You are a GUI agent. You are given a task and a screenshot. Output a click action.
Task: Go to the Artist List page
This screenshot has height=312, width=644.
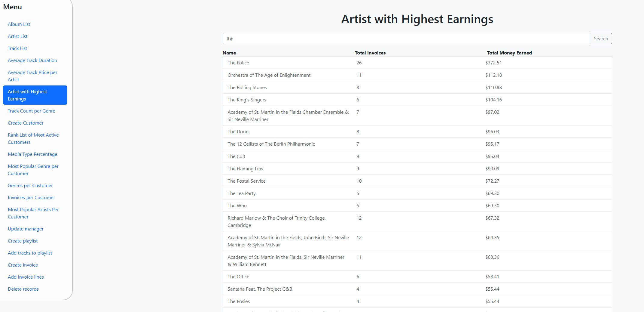click(x=18, y=36)
